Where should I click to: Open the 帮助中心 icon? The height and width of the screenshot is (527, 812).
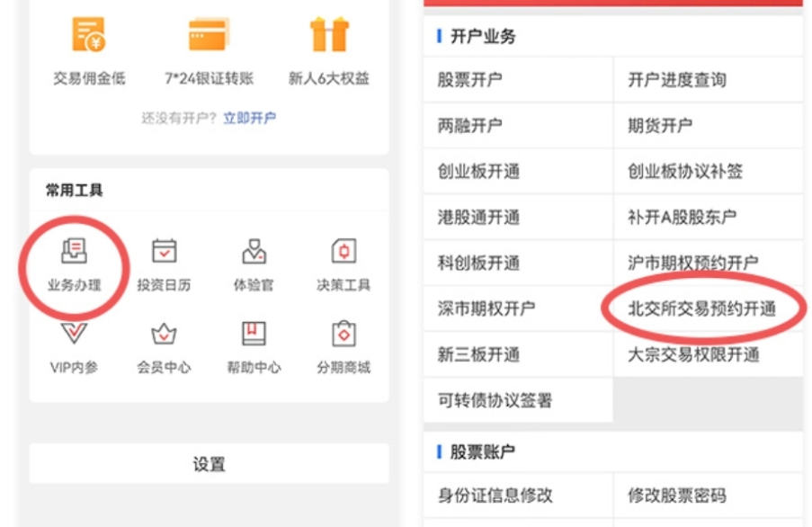pyautogui.click(x=254, y=335)
